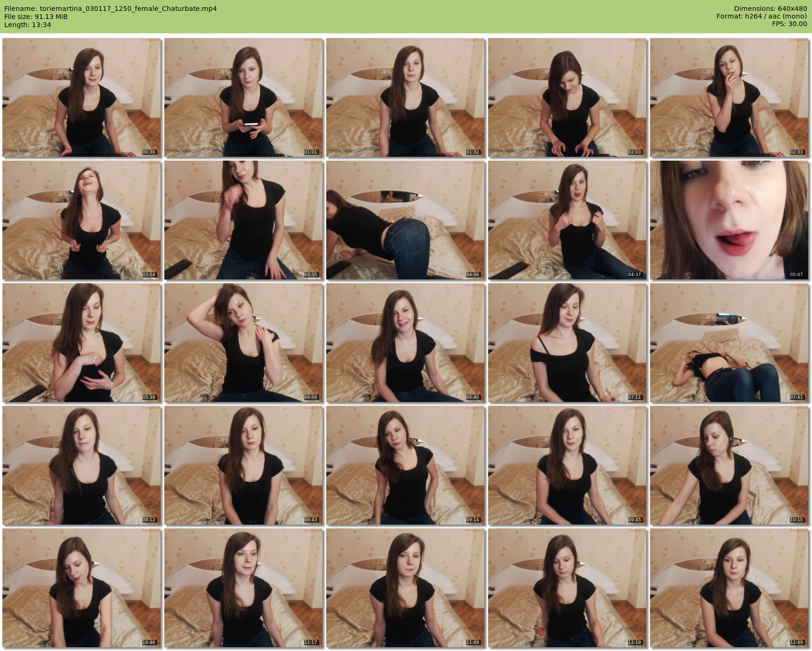Click the FPS 30.00 text
Image resolution: width=812 pixels, height=651 pixels.
click(x=789, y=24)
